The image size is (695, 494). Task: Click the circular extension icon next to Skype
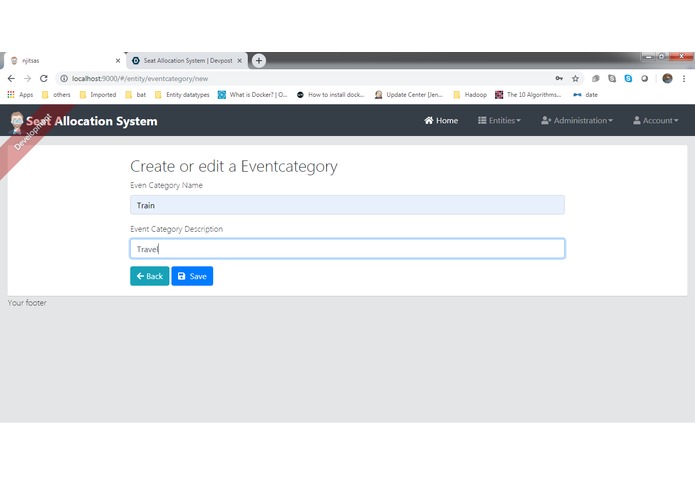(x=644, y=78)
